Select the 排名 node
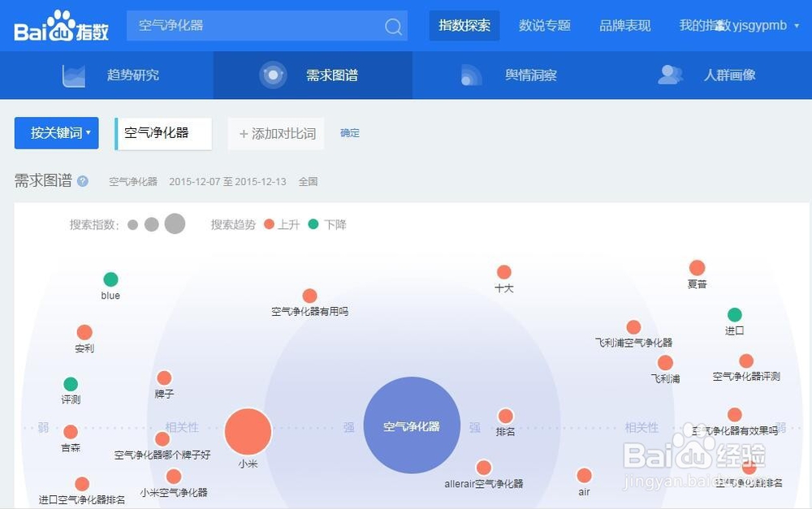 tap(505, 416)
